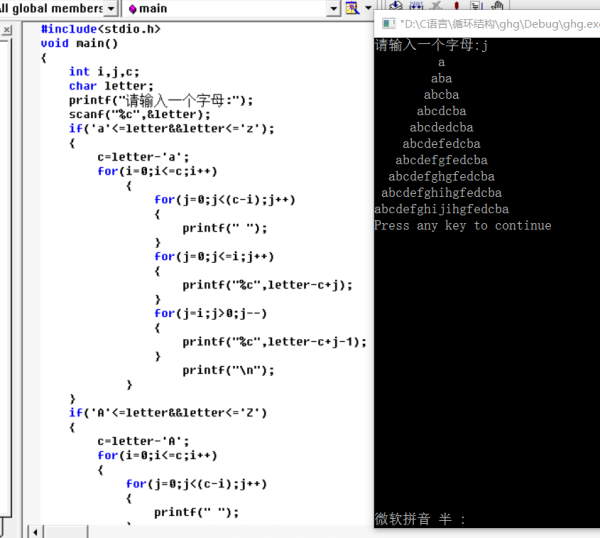Click the printf("%c",letter-c+j-1) line
The height and width of the screenshot is (538, 600).
tap(274, 342)
